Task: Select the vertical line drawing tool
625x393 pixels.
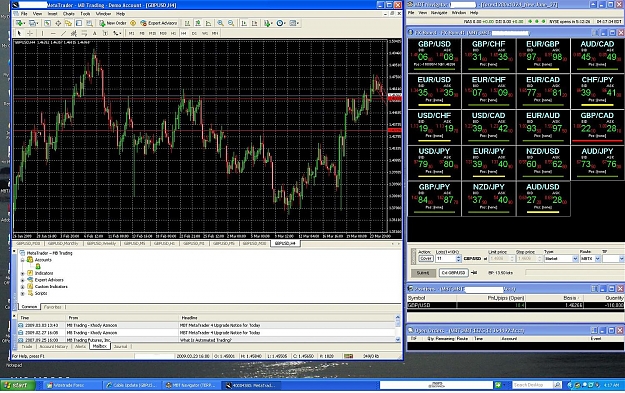Action: tap(42, 33)
